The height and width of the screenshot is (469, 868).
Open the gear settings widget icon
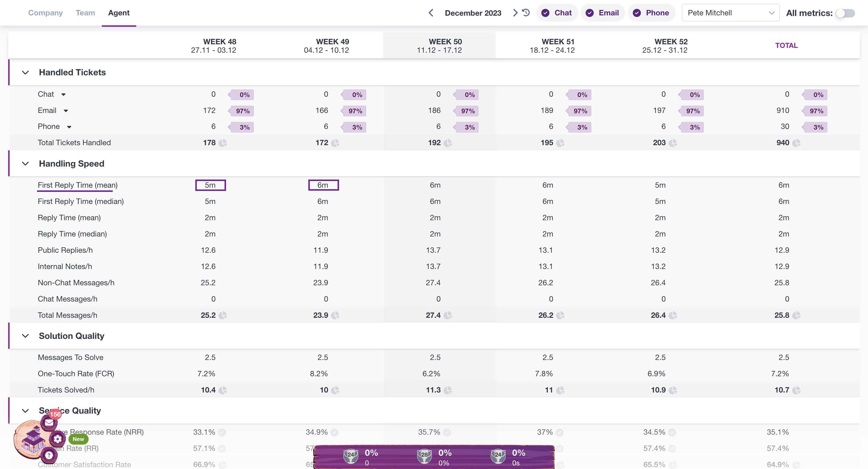pos(58,439)
